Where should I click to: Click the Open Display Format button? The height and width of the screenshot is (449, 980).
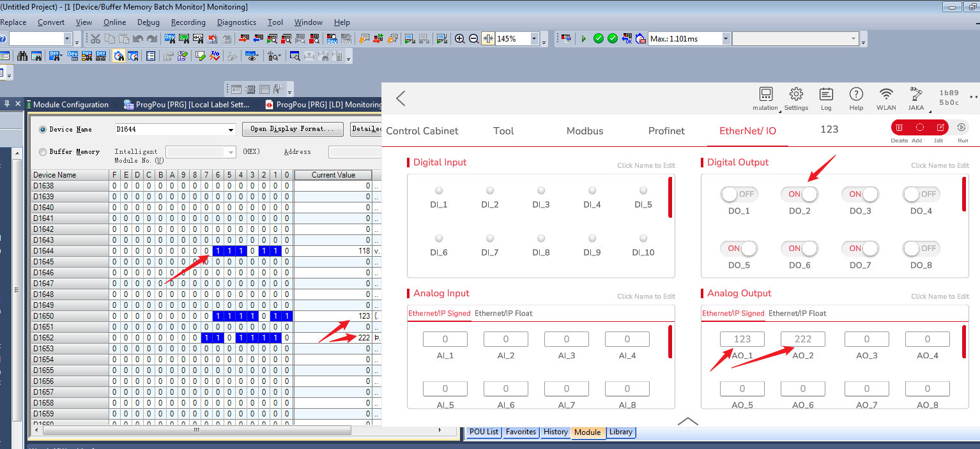pos(292,129)
